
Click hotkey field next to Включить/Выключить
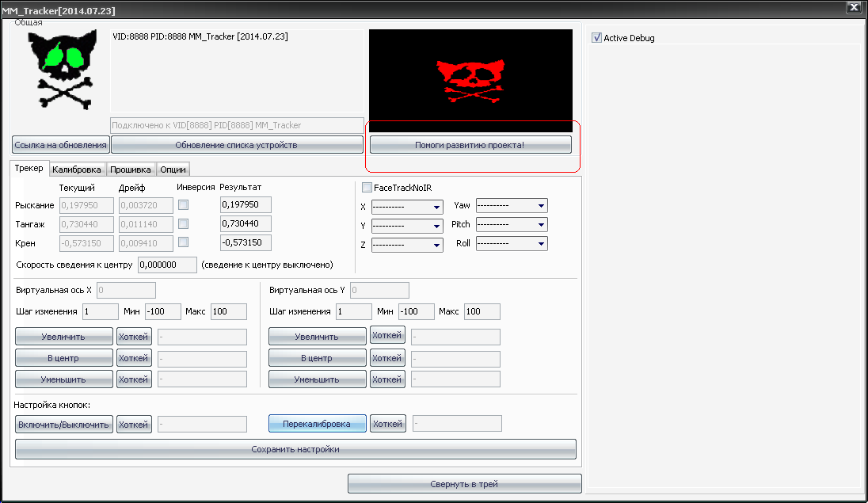[202, 425]
